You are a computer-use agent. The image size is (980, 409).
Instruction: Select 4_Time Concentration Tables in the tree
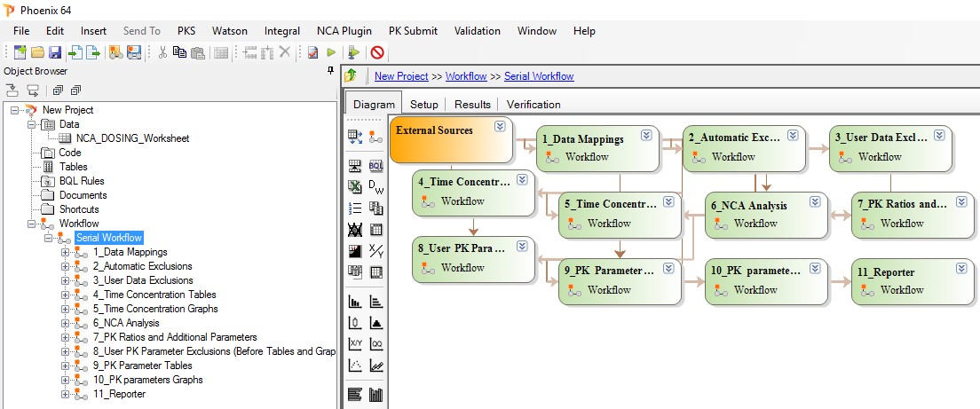(154, 295)
